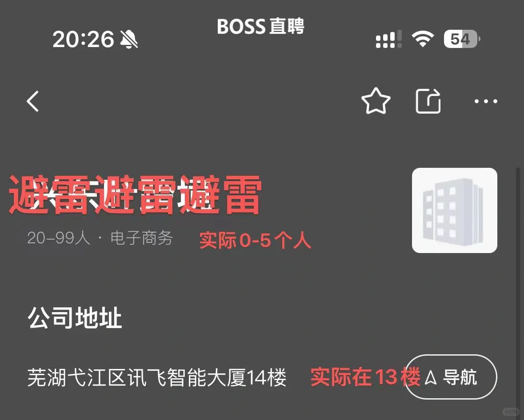Open the address 芜湖弋江区讯飞智能大厦14楼
The width and height of the screenshot is (524, 420).
tap(157, 377)
